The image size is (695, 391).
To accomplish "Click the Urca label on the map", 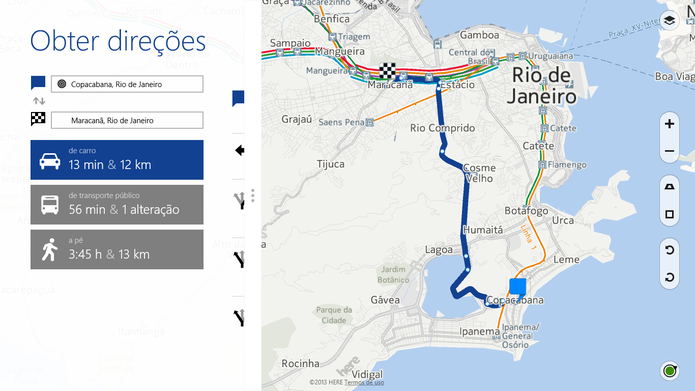I will coord(563,220).
